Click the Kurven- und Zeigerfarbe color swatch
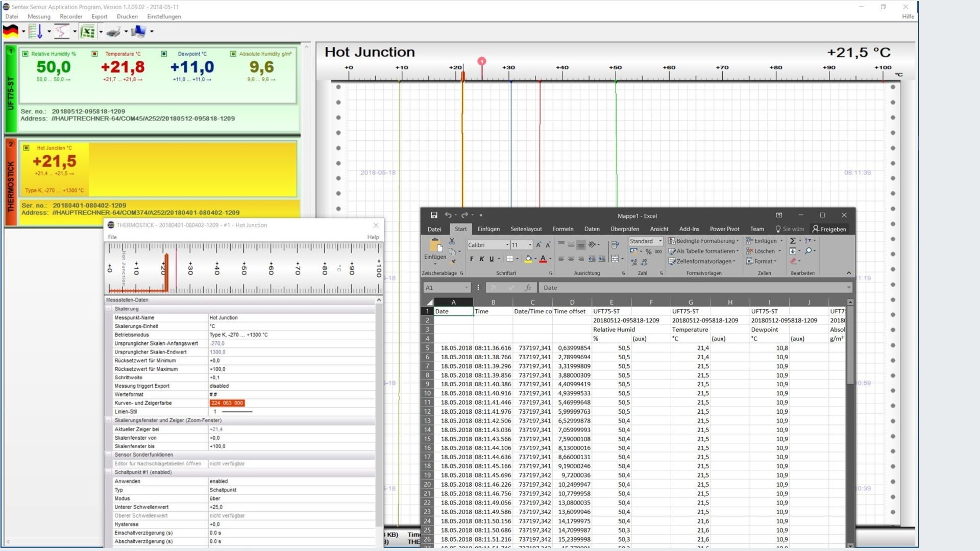 227,403
